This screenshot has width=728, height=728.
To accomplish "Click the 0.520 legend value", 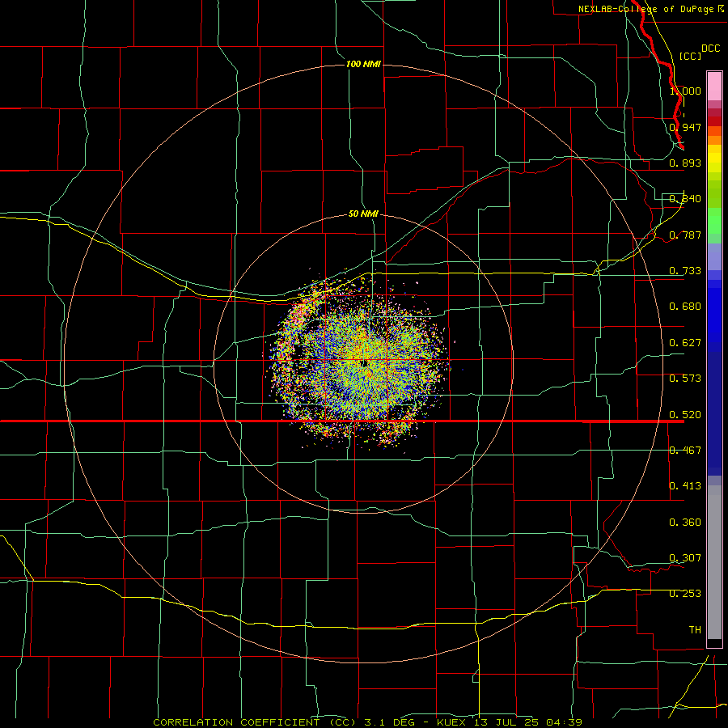I will pyautogui.click(x=685, y=415).
